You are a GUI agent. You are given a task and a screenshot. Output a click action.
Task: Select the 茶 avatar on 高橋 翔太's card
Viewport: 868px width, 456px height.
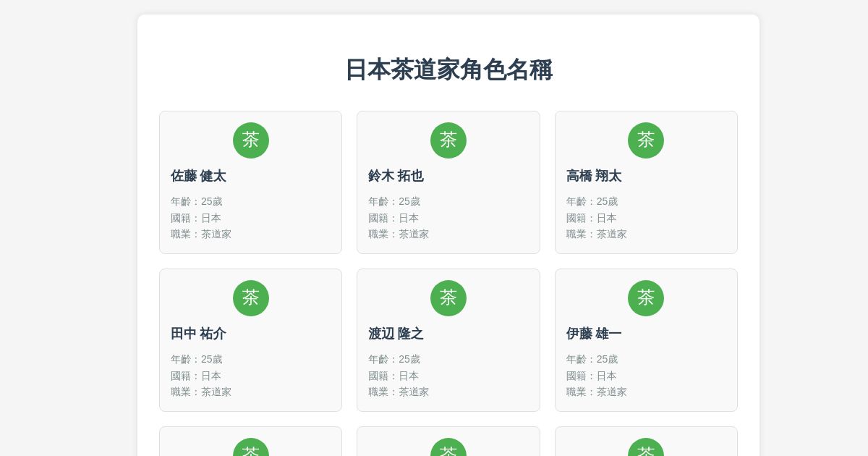[645, 140]
